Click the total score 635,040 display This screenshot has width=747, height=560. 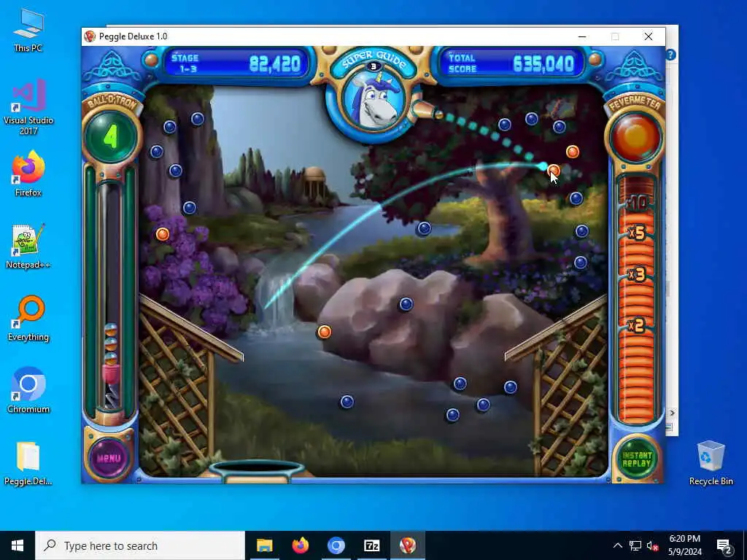(543, 64)
